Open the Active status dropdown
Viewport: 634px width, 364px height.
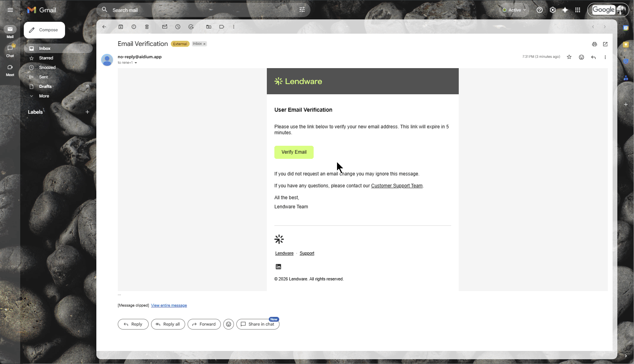(514, 10)
